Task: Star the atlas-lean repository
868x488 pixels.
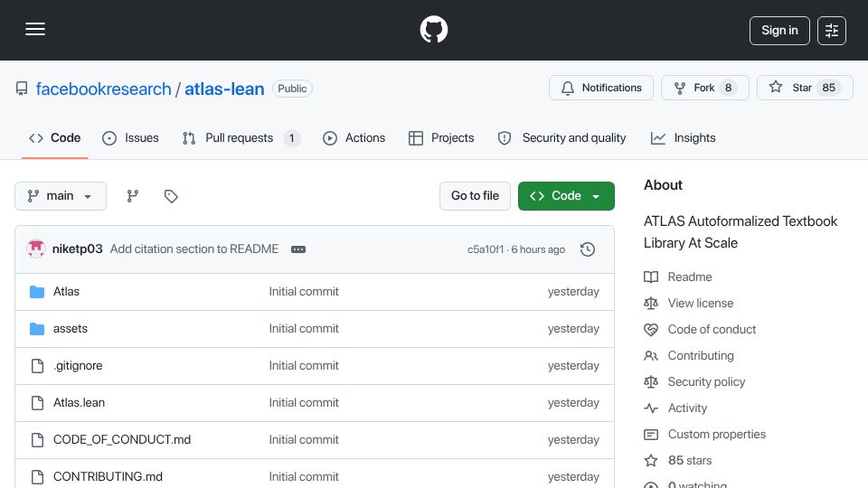Action: coord(805,88)
